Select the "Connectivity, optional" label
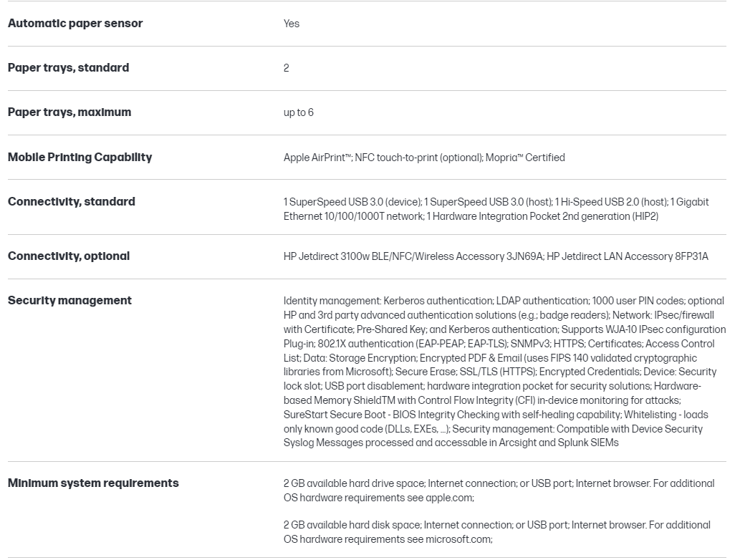 pos(69,256)
